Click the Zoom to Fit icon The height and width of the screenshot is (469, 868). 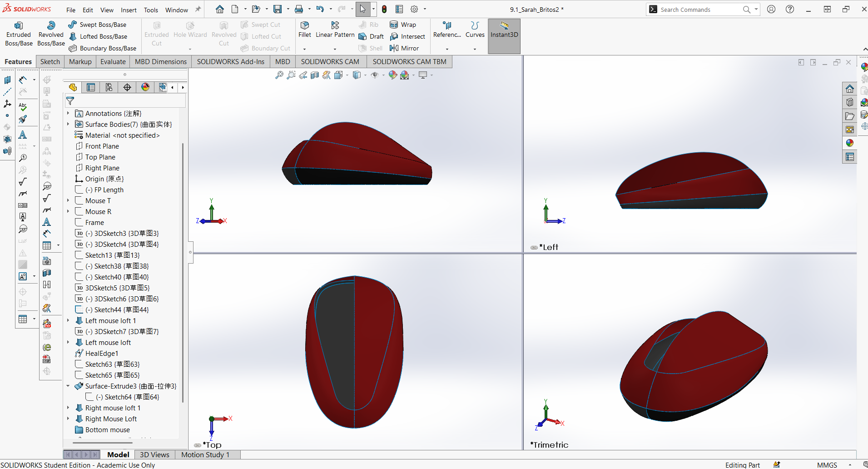(279, 75)
